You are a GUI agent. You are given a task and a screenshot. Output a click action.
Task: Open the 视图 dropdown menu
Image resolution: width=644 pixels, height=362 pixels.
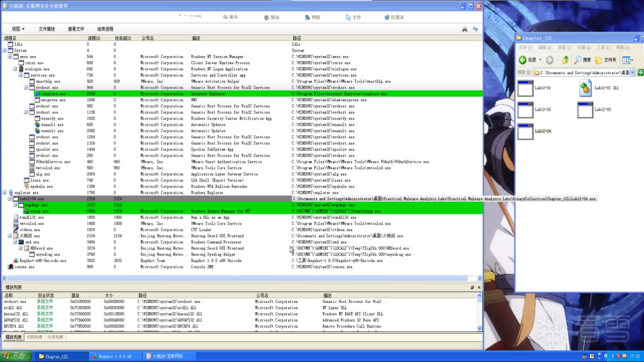(18, 29)
